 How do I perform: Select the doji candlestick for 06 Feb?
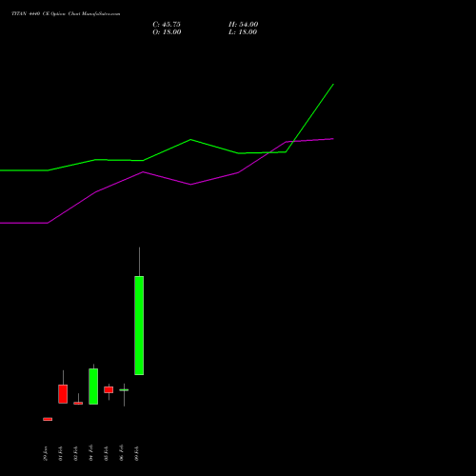click(124, 390)
